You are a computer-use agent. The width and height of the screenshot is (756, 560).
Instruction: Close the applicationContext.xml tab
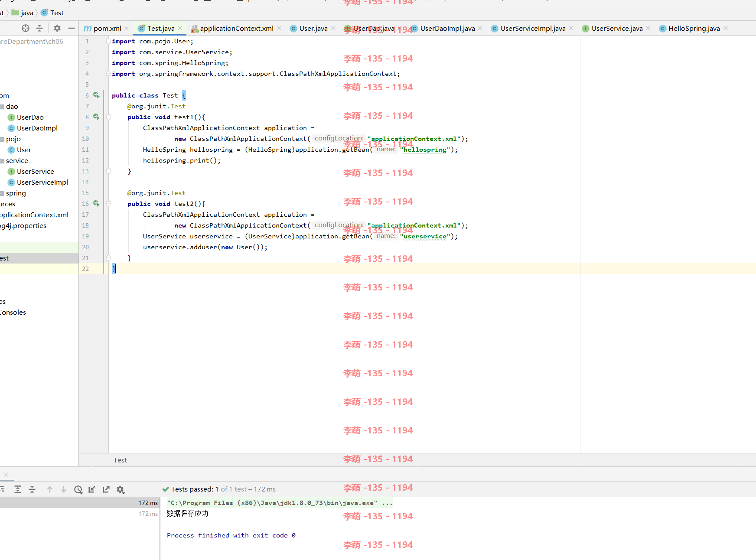click(x=279, y=28)
